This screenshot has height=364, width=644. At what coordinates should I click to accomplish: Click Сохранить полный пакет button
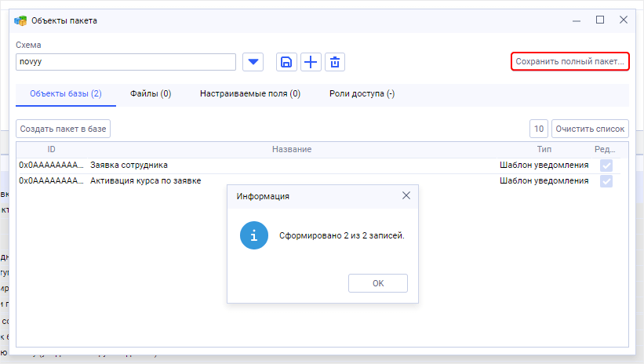(x=569, y=62)
